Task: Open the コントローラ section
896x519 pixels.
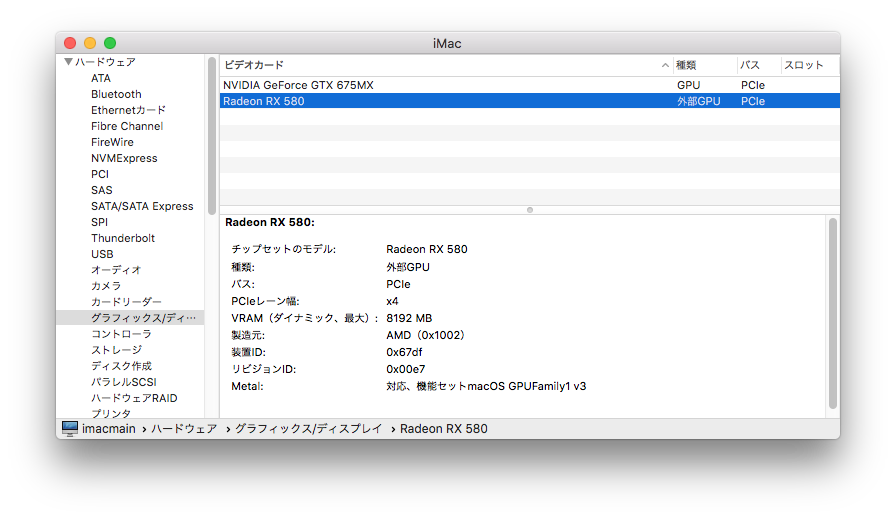Action: pos(121,334)
